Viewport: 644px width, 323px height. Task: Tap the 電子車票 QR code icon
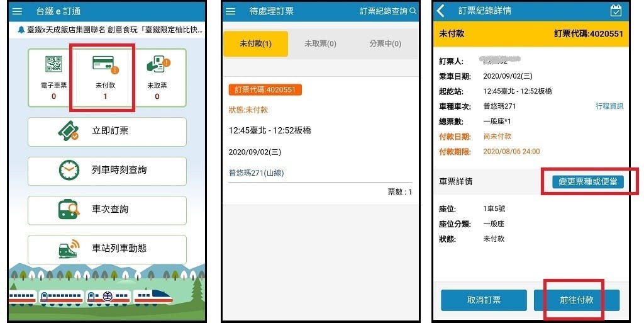[x=53, y=64]
